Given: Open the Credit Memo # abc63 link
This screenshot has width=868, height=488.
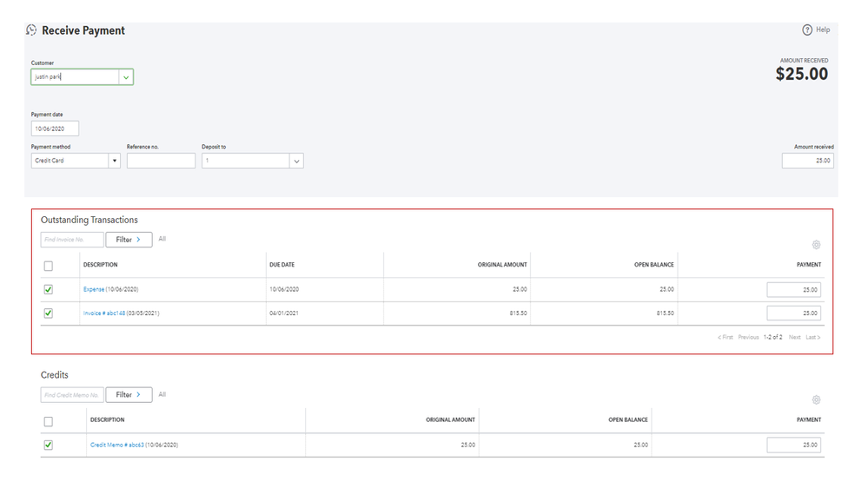Looking at the screenshot, I should pyautogui.click(x=117, y=445).
